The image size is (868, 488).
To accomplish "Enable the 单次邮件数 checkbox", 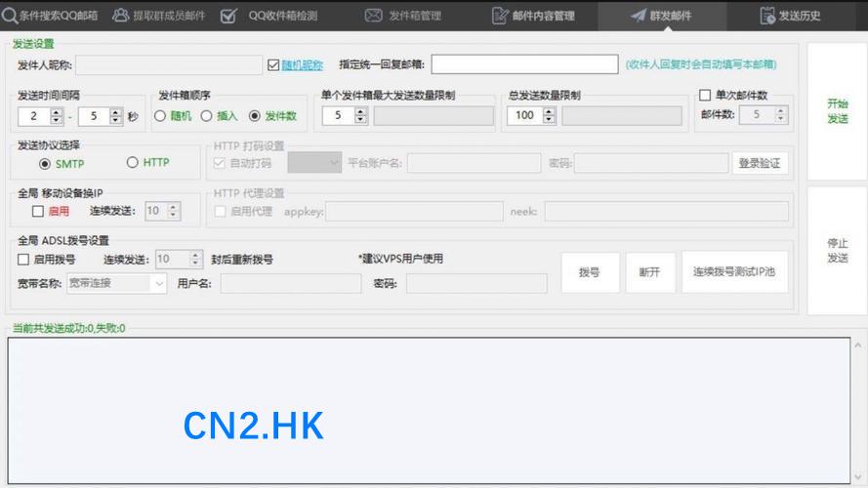I will coord(705,96).
